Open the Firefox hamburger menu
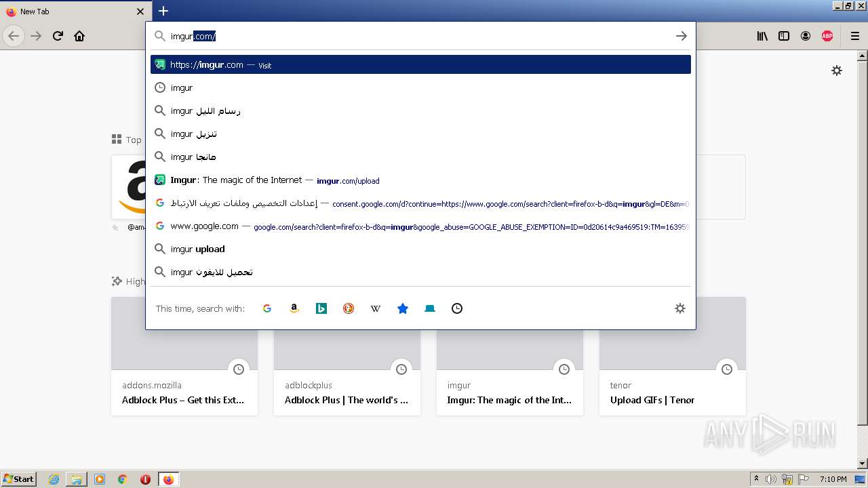This screenshot has height=488, width=868. pyautogui.click(x=855, y=36)
